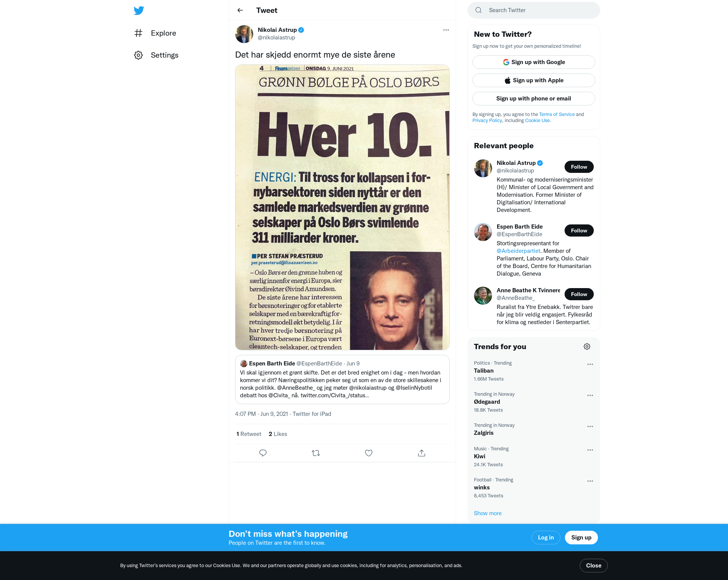Follow Espen Barth Eide

(579, 230)
